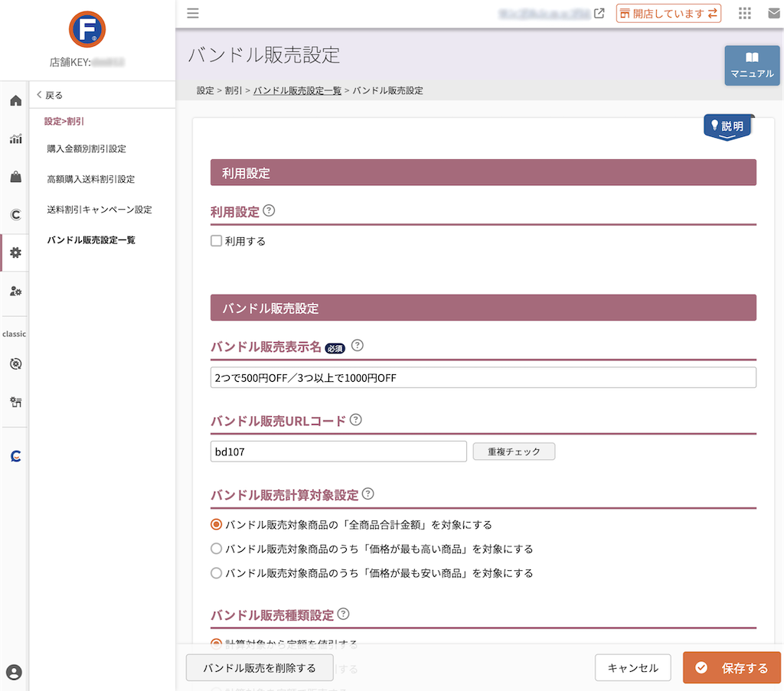Toggle the hamburger menu icon

pos(192,13)
